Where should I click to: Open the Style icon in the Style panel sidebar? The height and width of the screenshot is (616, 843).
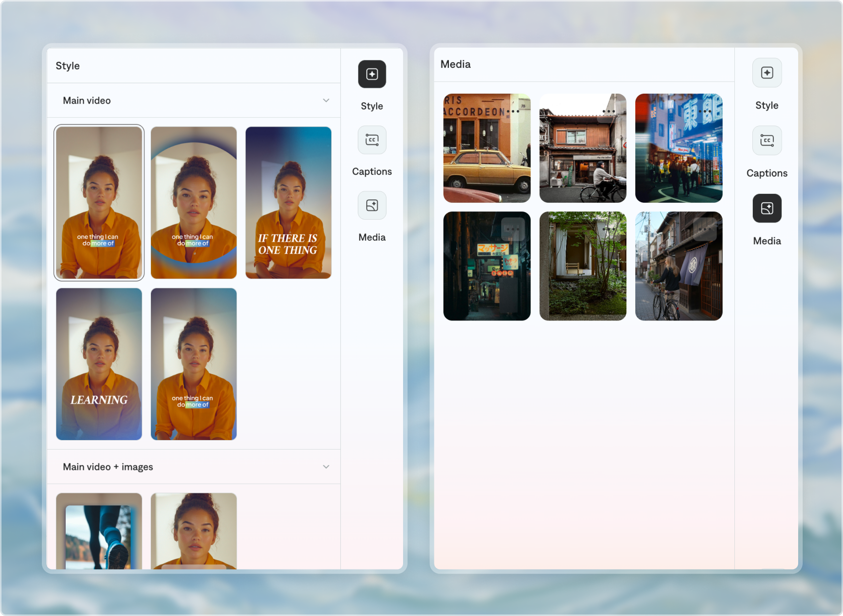pyautogui.click(x=372, y=74)
